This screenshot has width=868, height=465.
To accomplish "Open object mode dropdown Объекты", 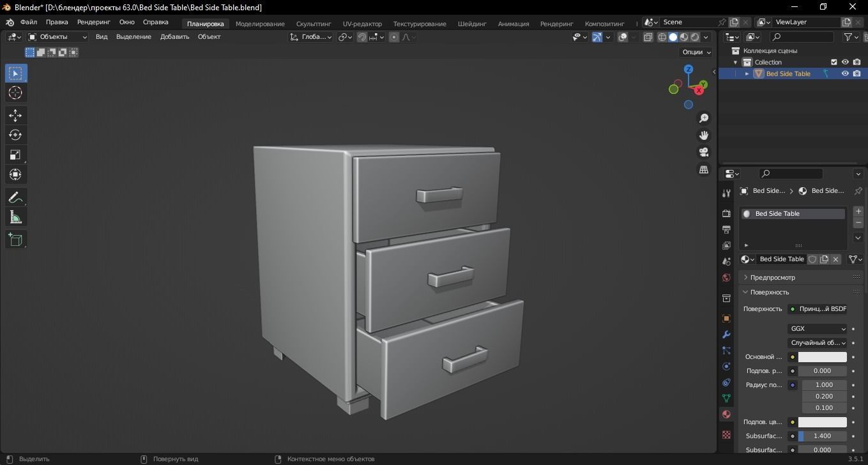I will 57,37.
